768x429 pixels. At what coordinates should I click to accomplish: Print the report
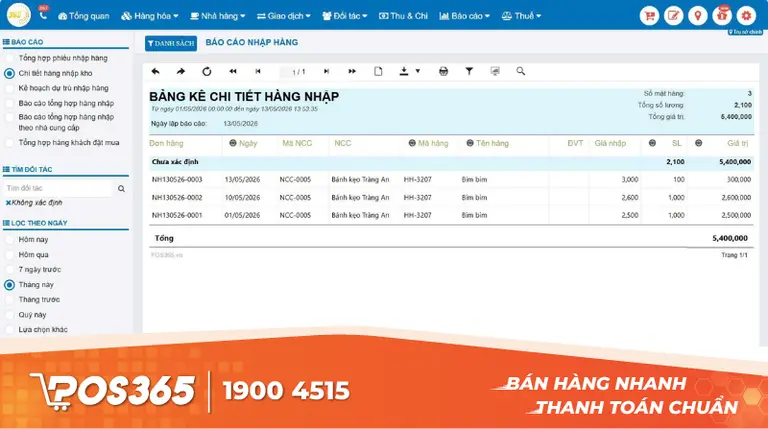(x=443, y=72)
